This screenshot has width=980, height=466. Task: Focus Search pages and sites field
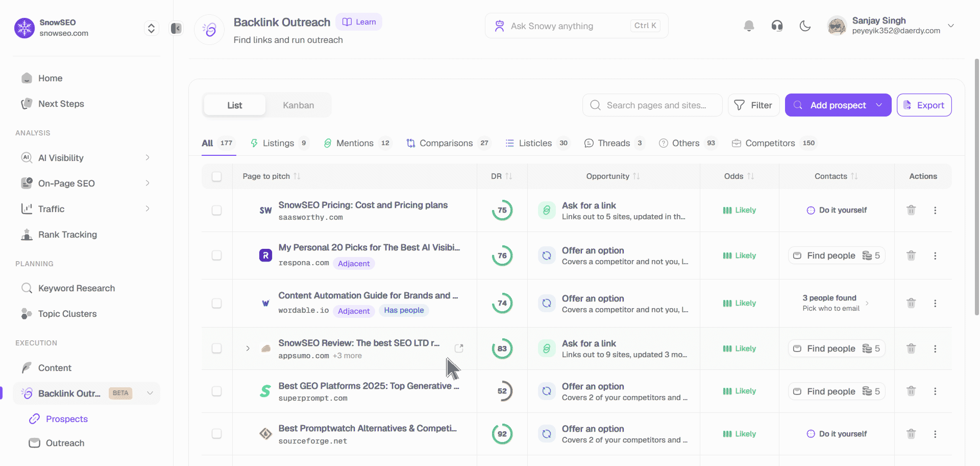pyautogui.click(x=652, y=105)
